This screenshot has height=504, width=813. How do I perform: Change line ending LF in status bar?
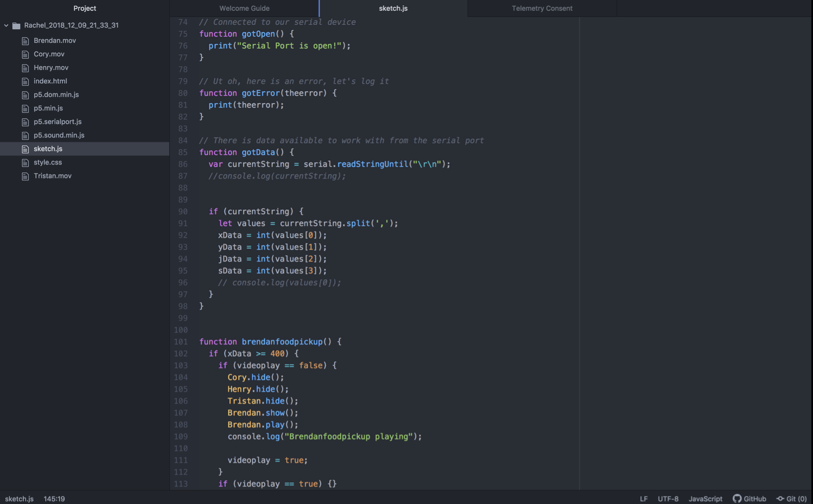pos(644,499)
